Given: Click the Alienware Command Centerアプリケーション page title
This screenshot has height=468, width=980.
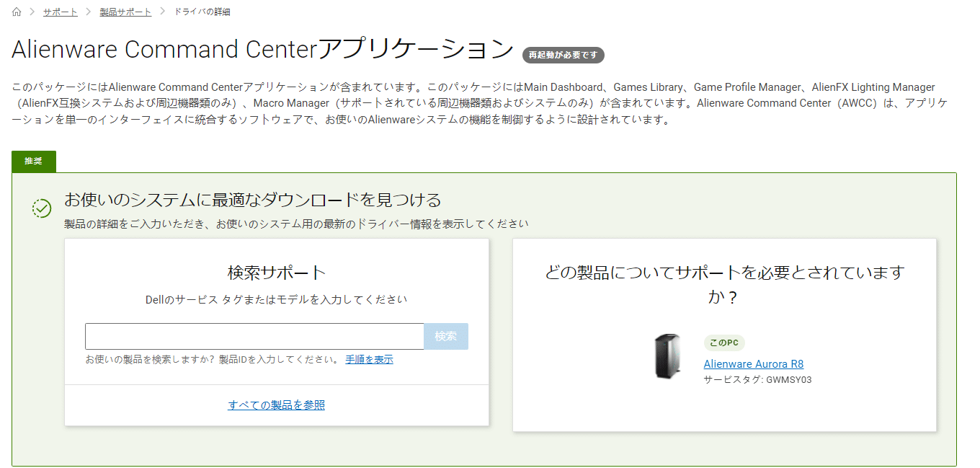Looking at the screenshot, I should pyautogui.click(x=262, y=50).
